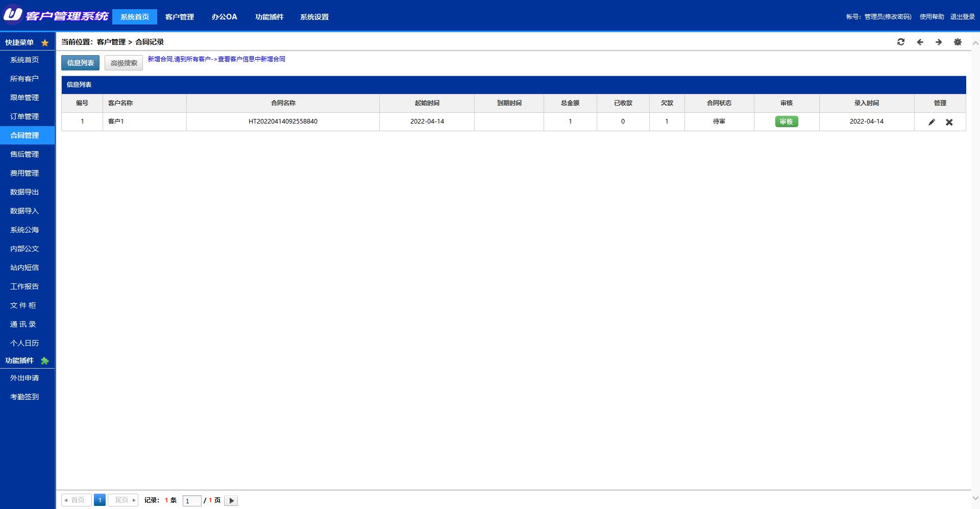Open 费用管理 in the sidebar

[24, 173]
